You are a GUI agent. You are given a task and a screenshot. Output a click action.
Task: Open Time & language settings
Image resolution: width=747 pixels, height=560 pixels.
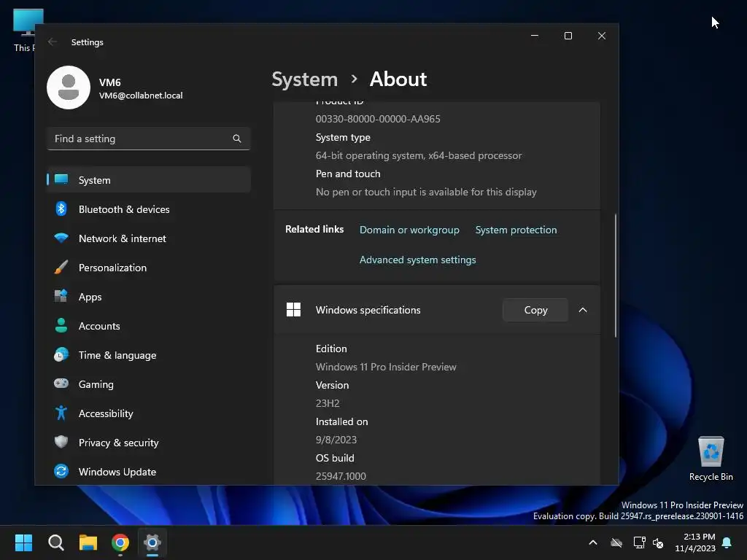(x=149, y=355)
